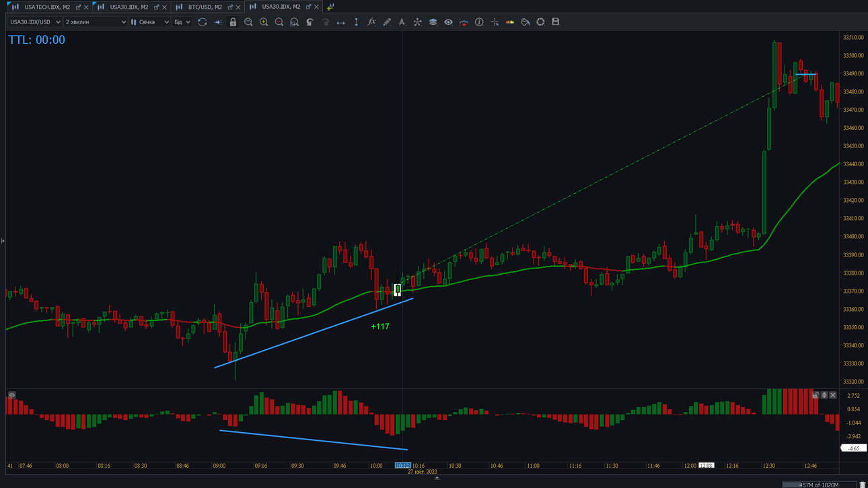Click the 09:00 time axis label
The height and width of the screenshot is (488, 868).
tap(219, 466)
